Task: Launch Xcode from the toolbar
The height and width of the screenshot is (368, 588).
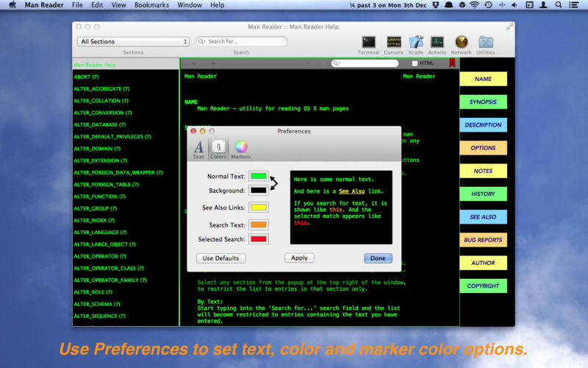Action: tap(416, 42)
